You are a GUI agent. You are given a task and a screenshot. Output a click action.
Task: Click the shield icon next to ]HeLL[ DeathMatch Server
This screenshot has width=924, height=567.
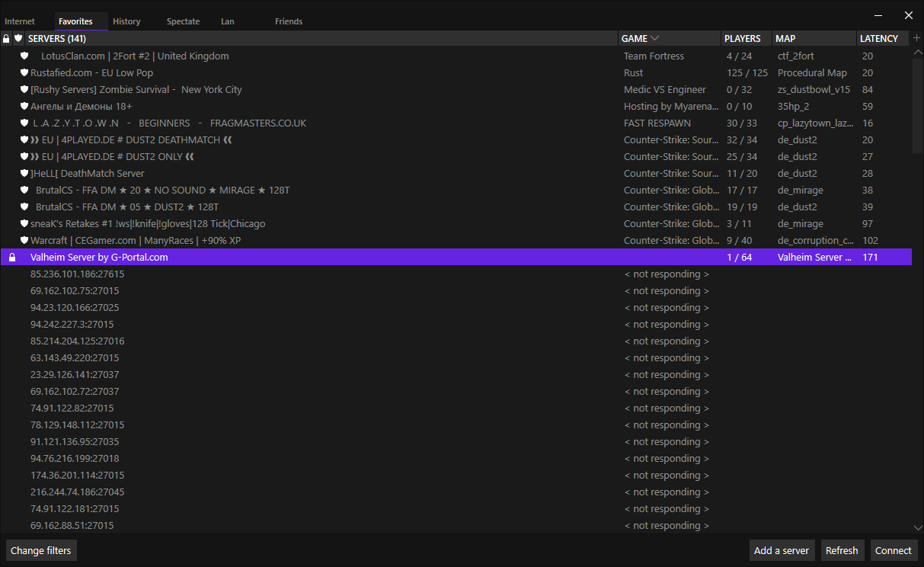[24, 174]
